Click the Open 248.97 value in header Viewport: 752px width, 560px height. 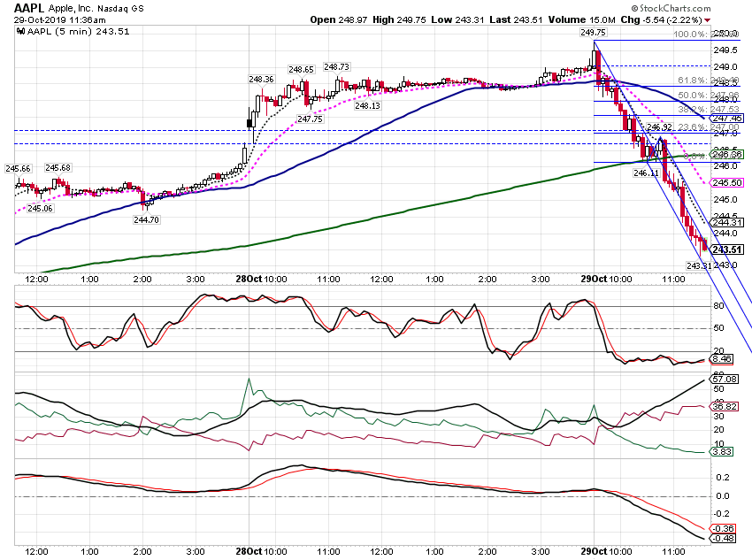click(x=339, y=19)
